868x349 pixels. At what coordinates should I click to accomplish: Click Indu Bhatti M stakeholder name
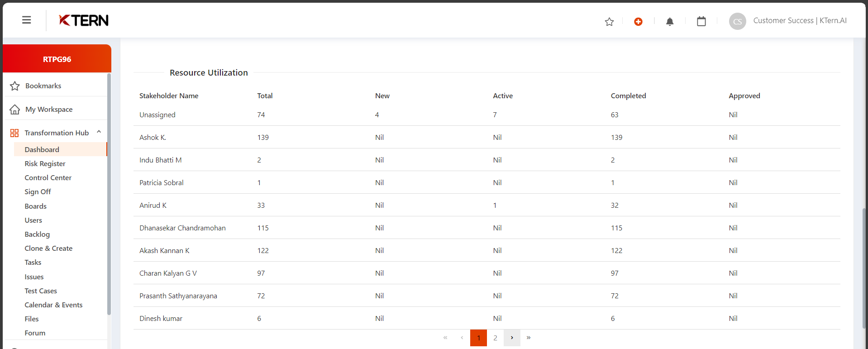pyautogui.click(x=160, y=160)
